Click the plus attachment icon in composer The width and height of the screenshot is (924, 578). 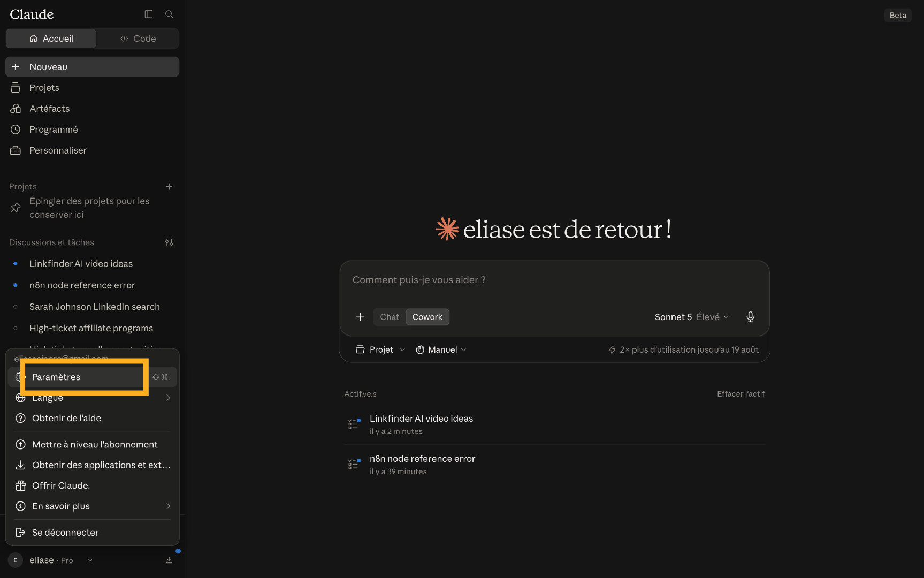[360, 317]
